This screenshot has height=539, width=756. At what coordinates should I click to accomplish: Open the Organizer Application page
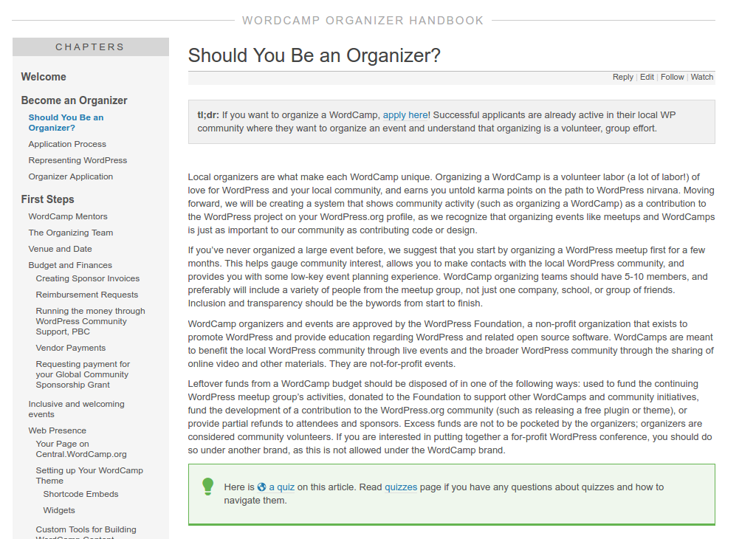[x=71, y=176]
